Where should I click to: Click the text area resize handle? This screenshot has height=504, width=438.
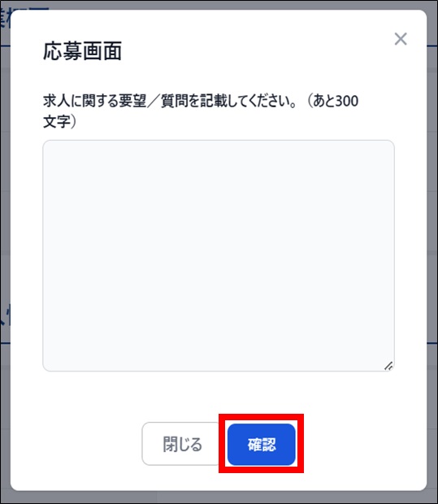(x=388, y=366)
